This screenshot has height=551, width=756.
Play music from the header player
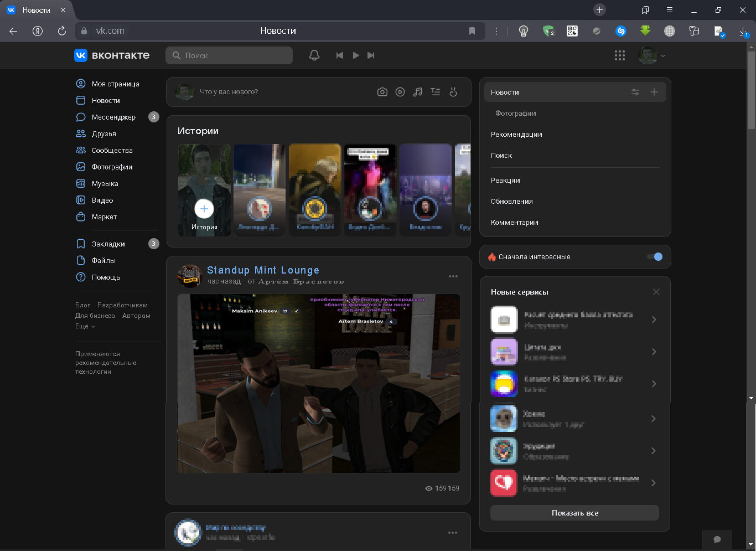point(356,55)
